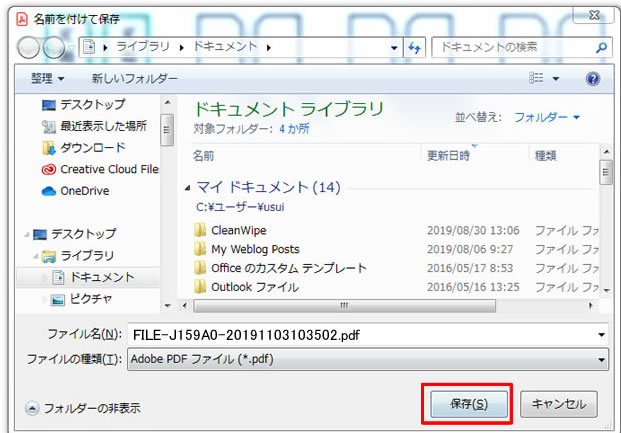Click the library icon in address bar
The width and height of the screenshot is (621, 433).
click(x=90, y=47)
